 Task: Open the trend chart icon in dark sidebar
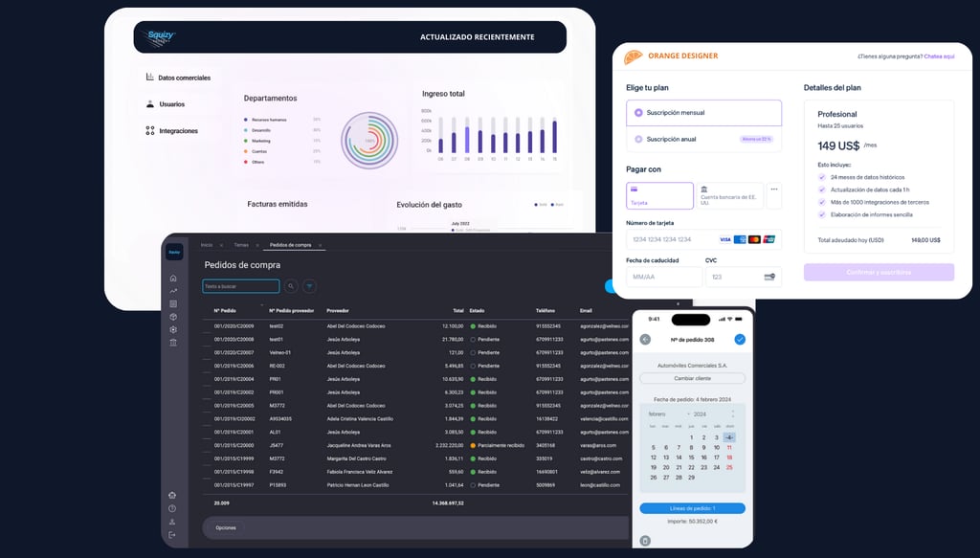[173, 291]
